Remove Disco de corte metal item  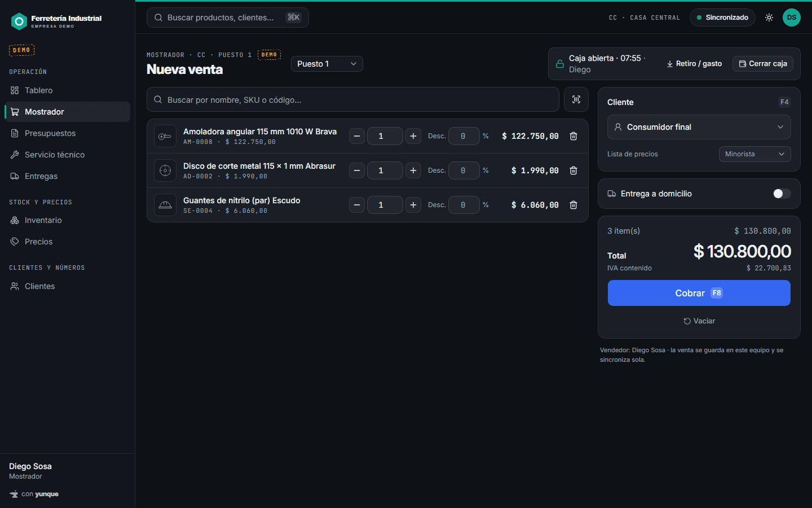[x=573, y=170]
